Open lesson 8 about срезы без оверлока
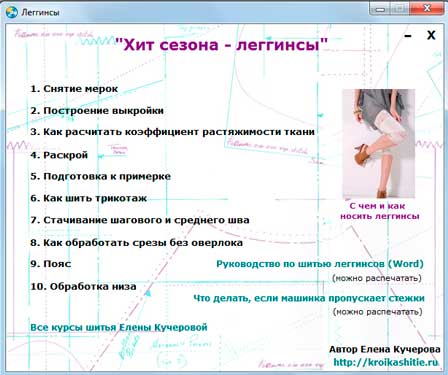448x375 pixels. coord(136,243)
